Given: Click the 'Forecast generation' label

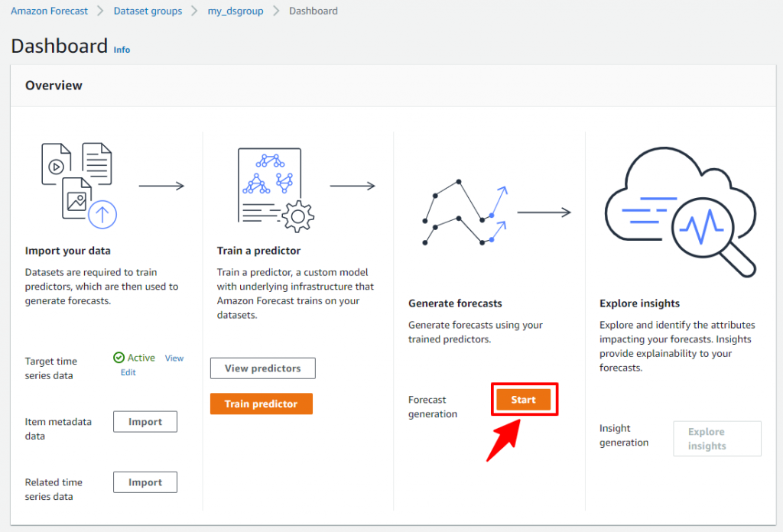Looking at the screenshot, I should point(433,407).
